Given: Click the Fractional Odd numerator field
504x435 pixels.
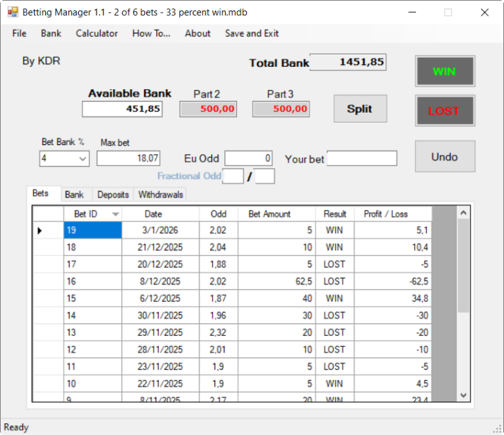Looking at the screenshot, I should (232, 176).
